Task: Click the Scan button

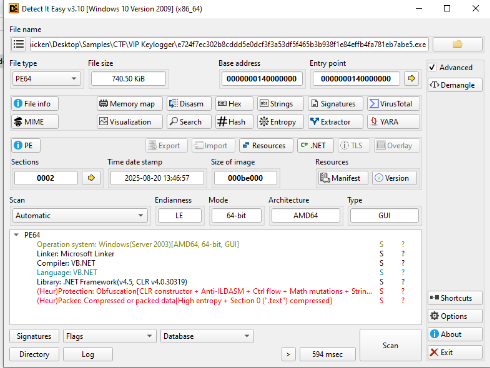Action: (390, 345)
